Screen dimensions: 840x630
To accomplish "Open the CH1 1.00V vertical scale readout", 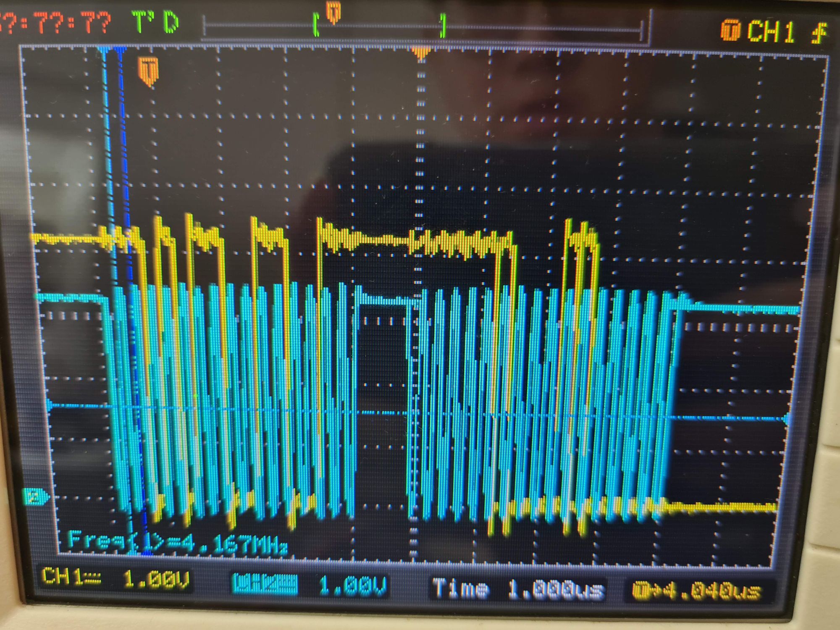I will coord(156,580).
